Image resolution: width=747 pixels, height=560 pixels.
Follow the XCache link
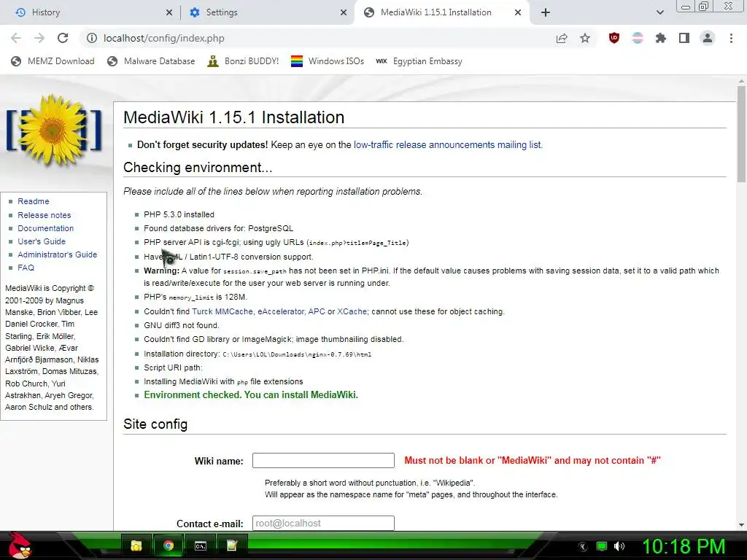pos(352,311)
